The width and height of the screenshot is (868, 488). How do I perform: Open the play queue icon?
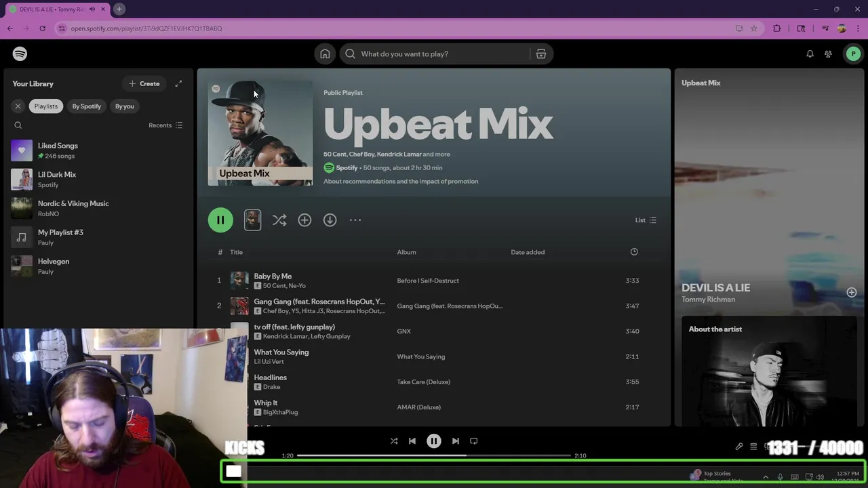753,447
